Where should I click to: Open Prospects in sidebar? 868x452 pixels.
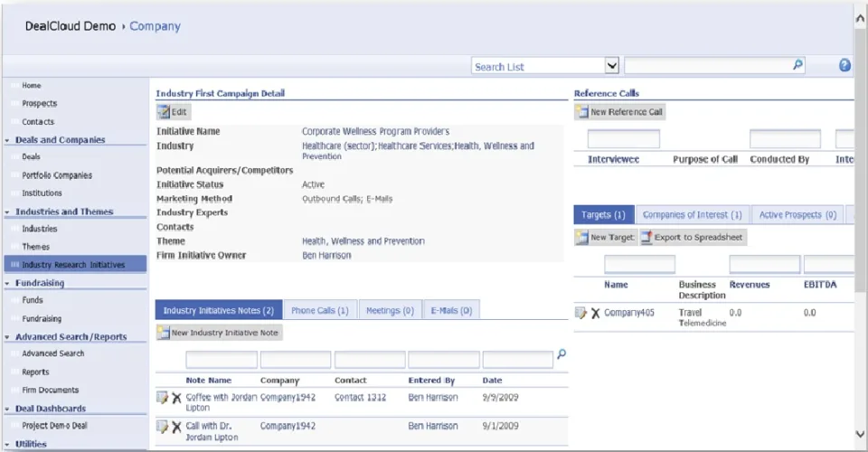click(39, 103)
